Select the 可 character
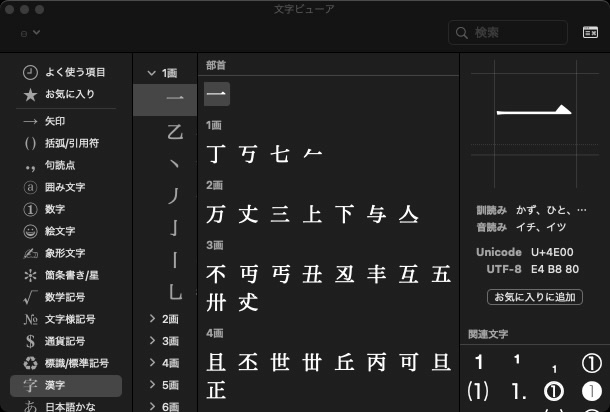This screenshot has width=610, height=412. click(408, 362)
